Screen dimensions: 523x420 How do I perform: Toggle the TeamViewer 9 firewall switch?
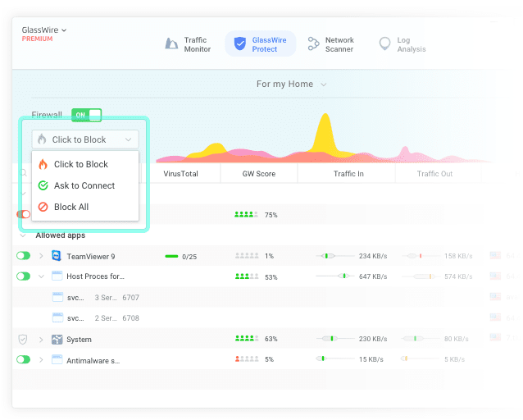[23, 256]
